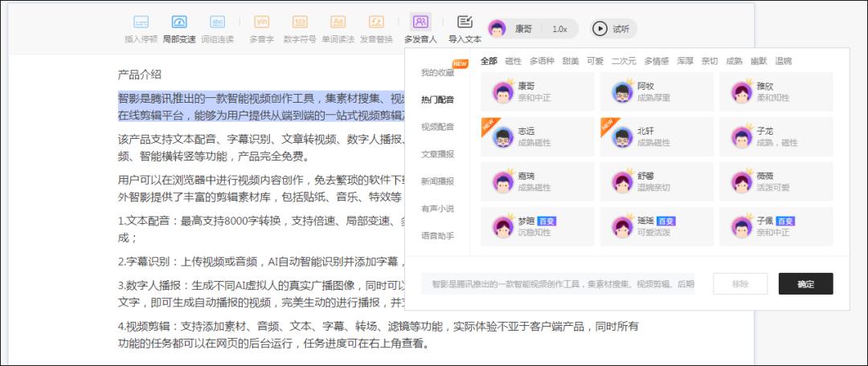Switch to the 有声小说 category
The height and width of the screenshot is (366, 868).
click(x=437, y=209)
